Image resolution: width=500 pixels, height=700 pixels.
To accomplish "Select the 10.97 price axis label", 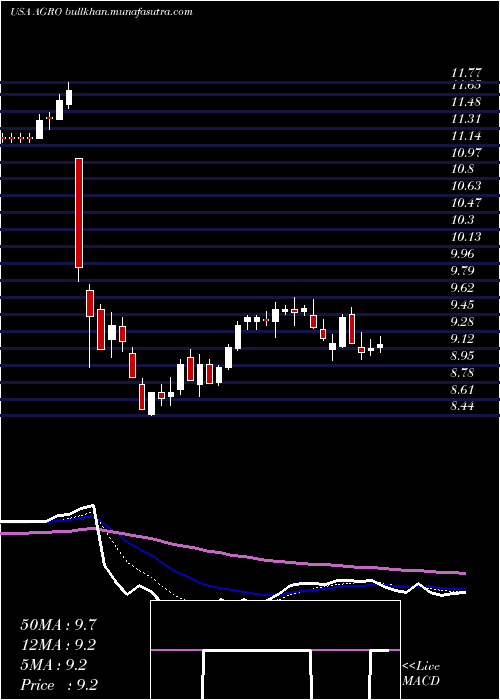I will pos(467,153).
